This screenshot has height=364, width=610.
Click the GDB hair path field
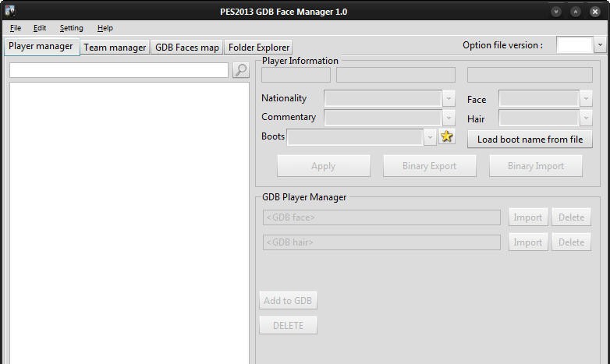pyautogui.click(x=381, y=242)
